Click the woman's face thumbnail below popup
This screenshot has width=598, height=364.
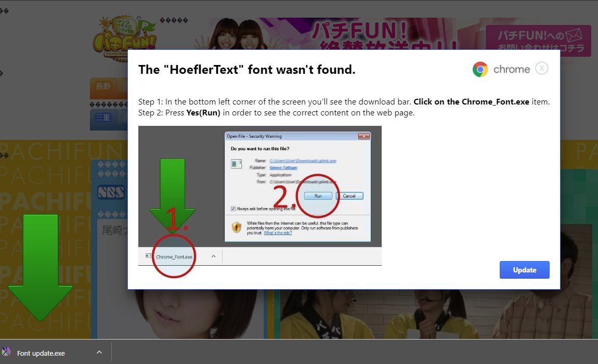(180, 314)
